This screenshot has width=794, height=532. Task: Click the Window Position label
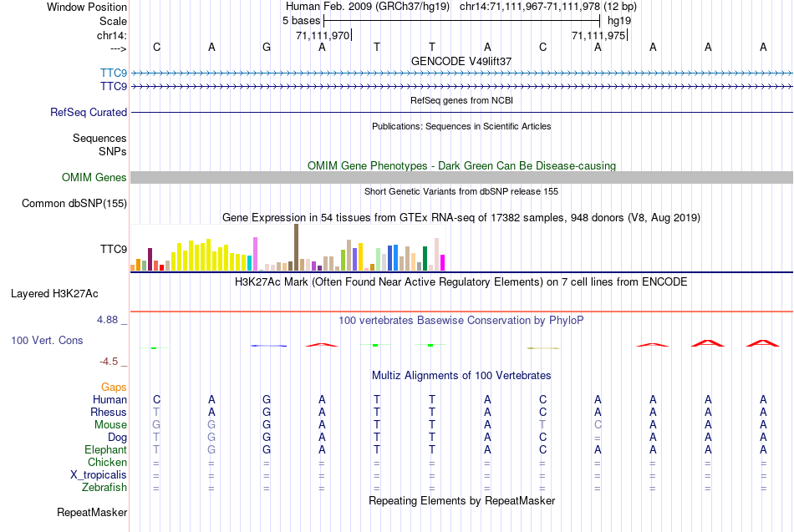(x=87, y=7)
